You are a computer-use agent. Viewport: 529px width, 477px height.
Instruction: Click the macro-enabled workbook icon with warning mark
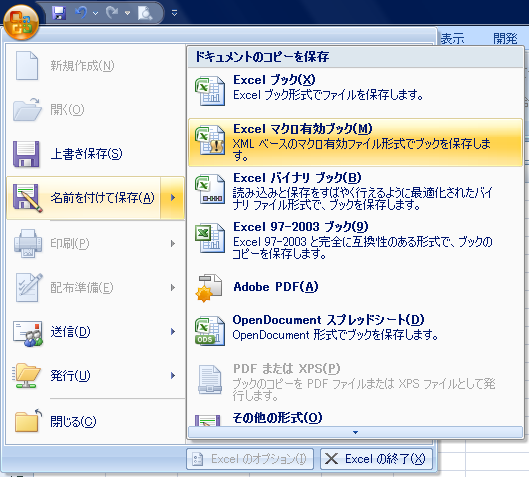click(210, 140)
